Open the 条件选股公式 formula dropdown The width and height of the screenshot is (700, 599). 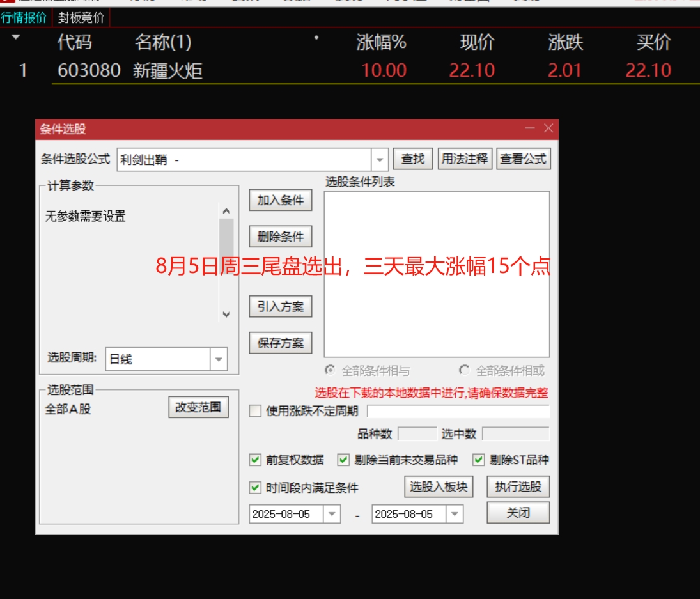tap(380, 159)
